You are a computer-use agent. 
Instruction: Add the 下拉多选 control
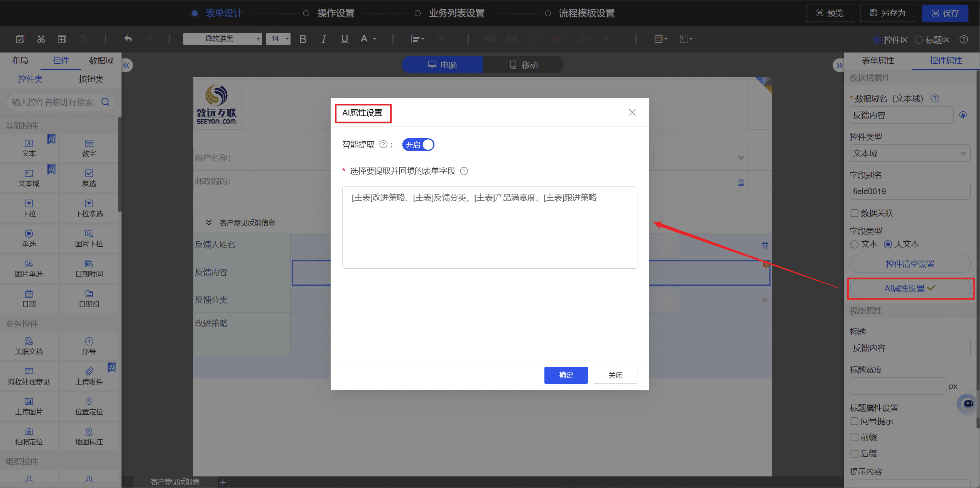(89, 208)
